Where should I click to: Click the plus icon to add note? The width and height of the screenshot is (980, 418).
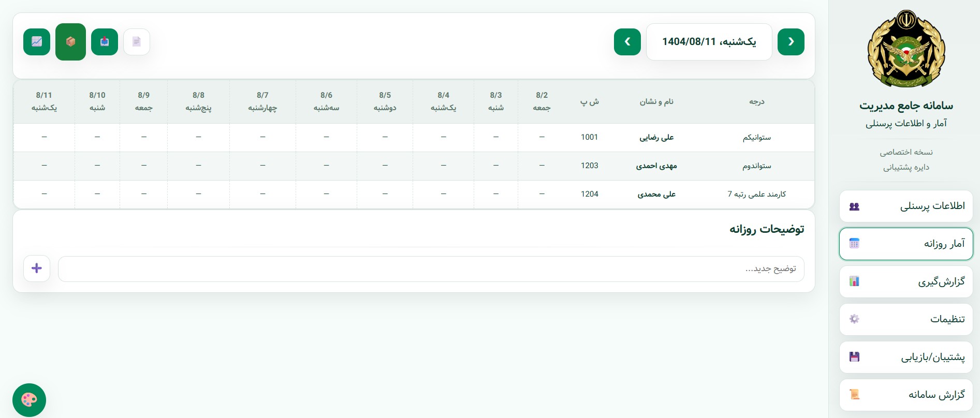pyautogui.click(x=37, y=268)
